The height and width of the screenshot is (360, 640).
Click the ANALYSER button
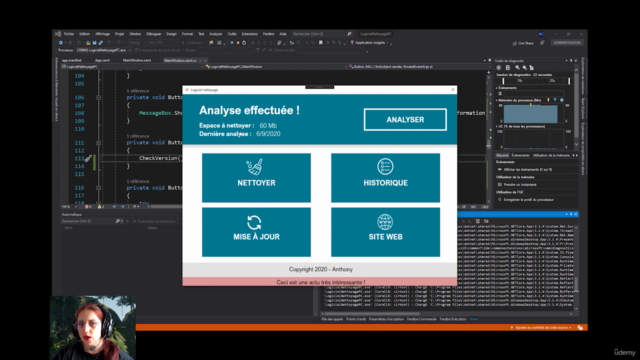(x=405, y=120)
